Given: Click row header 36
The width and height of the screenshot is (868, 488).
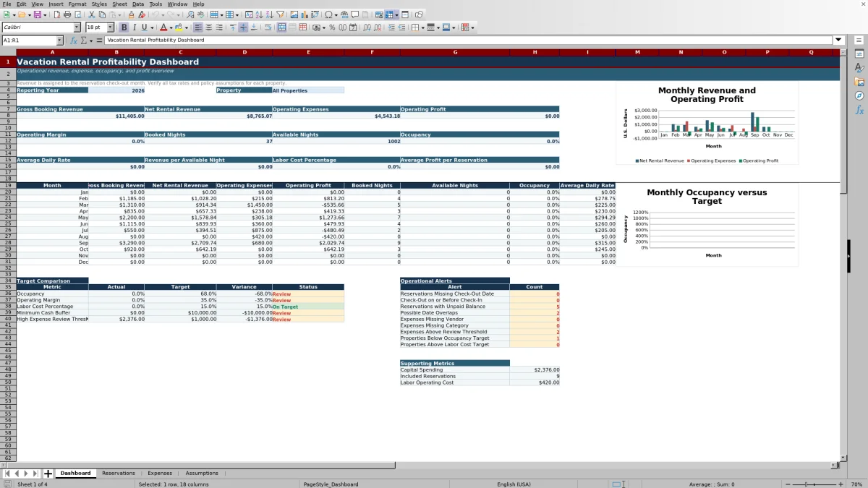Looking at the screenshot, I should (x=8, y=294).
